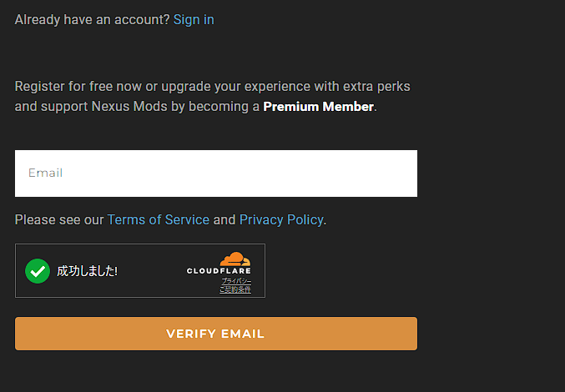Screen dimensions: 565x392
Task: Click the 'Please see our' text
Action: tap(59, 219)
